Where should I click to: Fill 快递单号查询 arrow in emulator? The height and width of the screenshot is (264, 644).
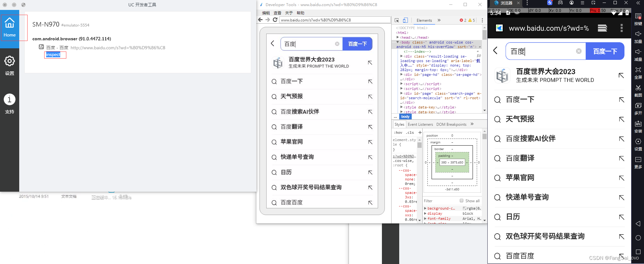[x=622, y=197]
